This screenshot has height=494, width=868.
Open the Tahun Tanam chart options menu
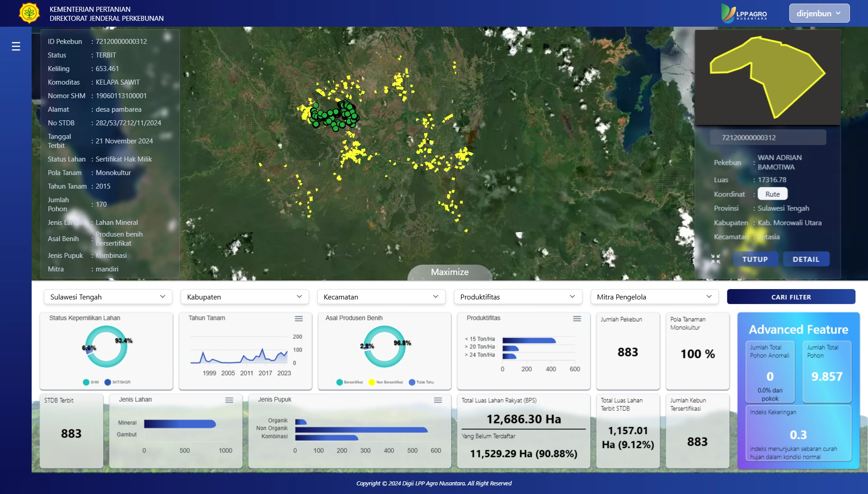point(299,318)
